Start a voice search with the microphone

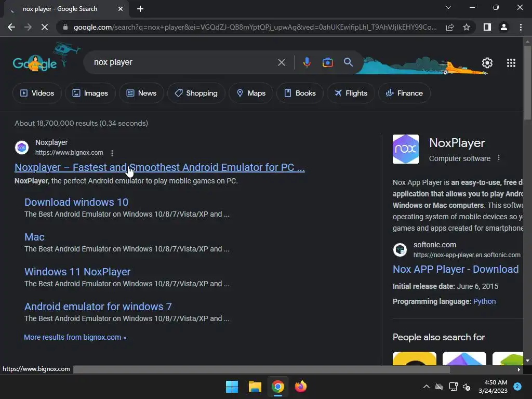[307, 62]
